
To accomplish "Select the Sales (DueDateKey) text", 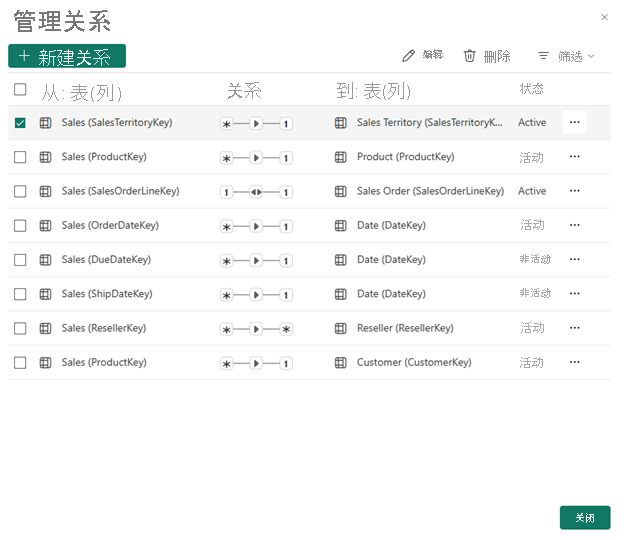I will coord(106,259).
